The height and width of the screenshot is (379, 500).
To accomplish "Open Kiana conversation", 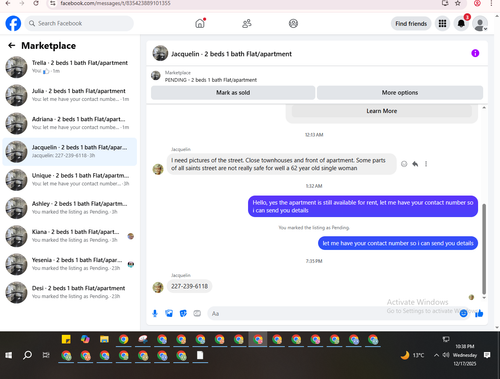I will click(x=69, y=236).
